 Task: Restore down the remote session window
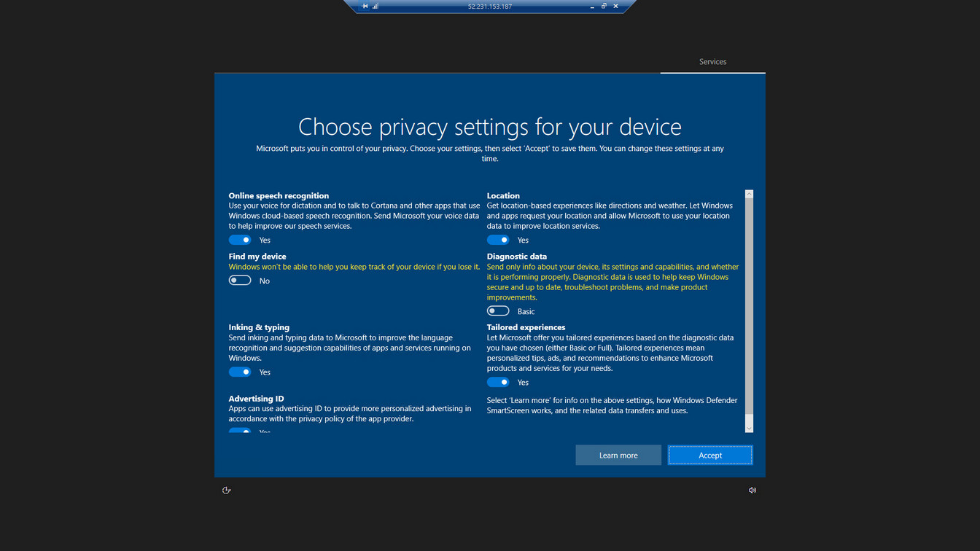click(604, 6)
